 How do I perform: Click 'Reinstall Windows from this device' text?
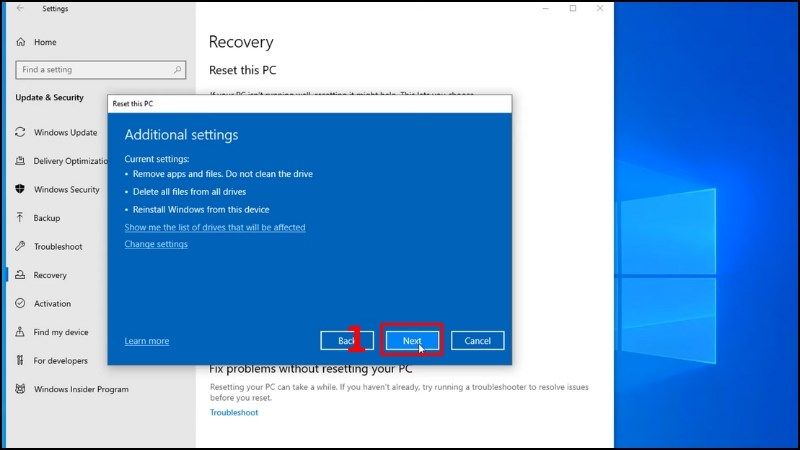point(201,209)
